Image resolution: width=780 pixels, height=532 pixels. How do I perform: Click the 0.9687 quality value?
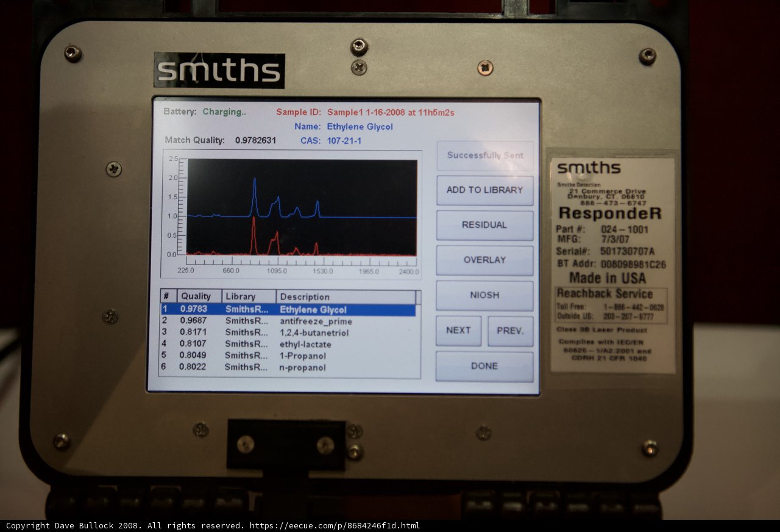click(193, 321)
